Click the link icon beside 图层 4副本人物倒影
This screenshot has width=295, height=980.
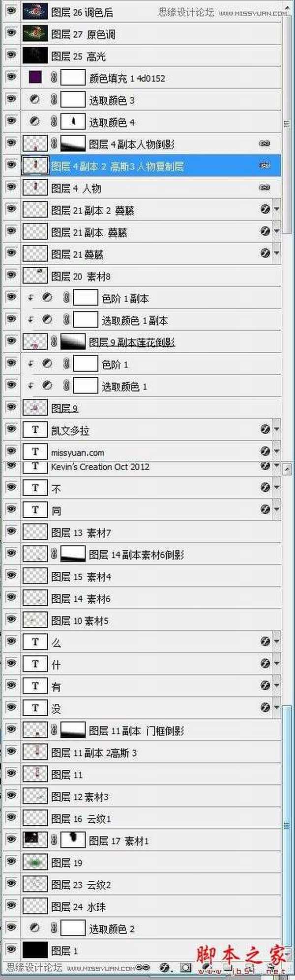[265, 143]
